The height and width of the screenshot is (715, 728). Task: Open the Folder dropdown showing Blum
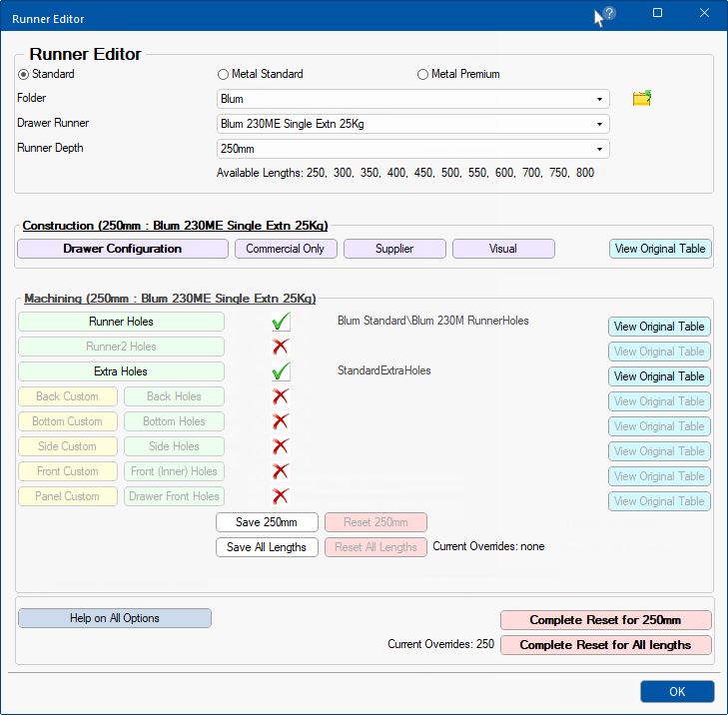click(412, 99)
